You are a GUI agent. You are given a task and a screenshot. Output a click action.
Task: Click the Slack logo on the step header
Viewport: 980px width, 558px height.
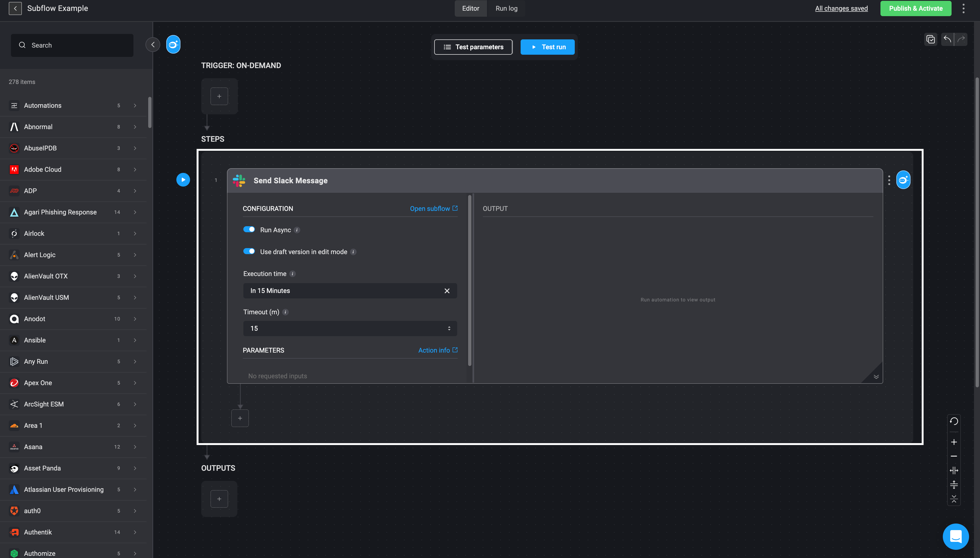[x=239, y=181]
